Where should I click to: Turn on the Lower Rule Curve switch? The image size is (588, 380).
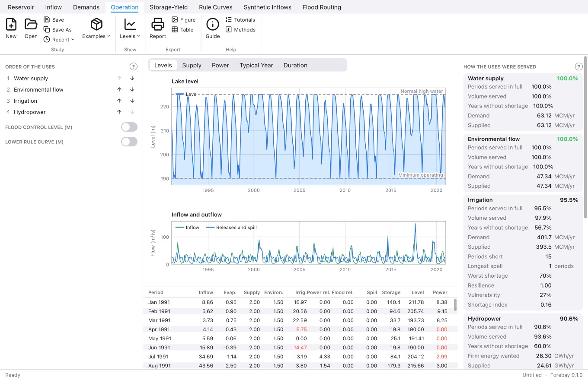point(129,142)
